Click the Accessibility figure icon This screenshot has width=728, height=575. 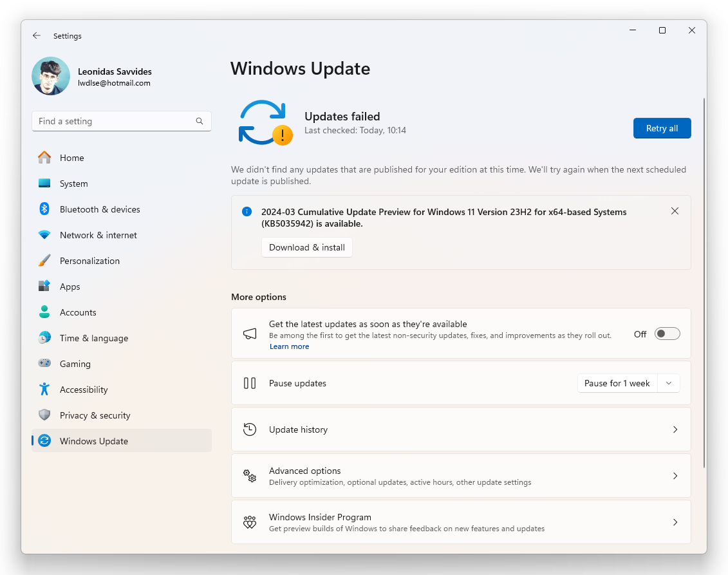(x=44, y=389)
